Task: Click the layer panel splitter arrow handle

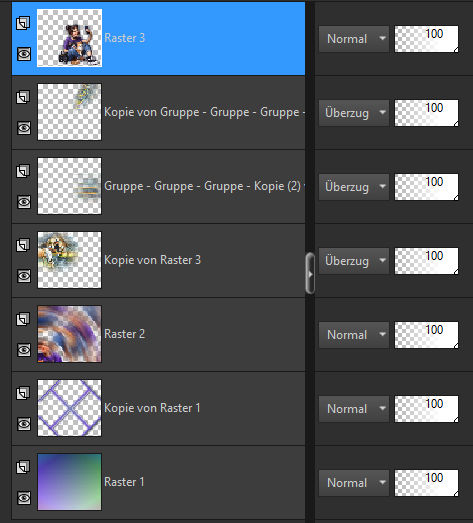Action: [x=310, y=274]
